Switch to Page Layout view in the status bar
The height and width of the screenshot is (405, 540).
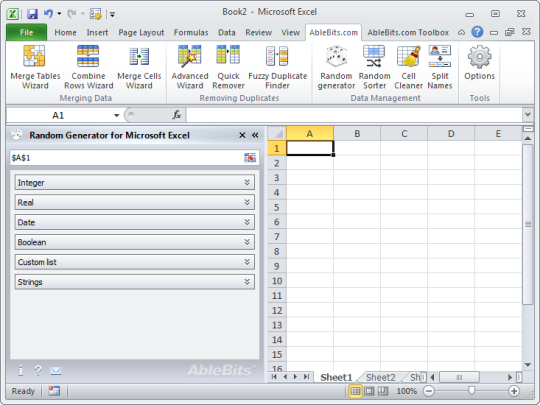point(369,391)
